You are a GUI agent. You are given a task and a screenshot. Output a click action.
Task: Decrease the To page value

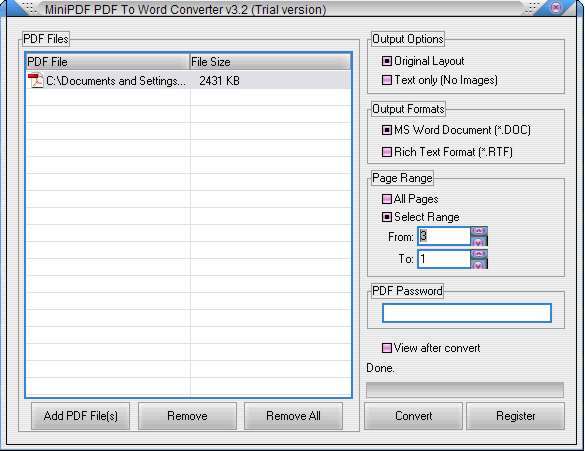point(479,264)
